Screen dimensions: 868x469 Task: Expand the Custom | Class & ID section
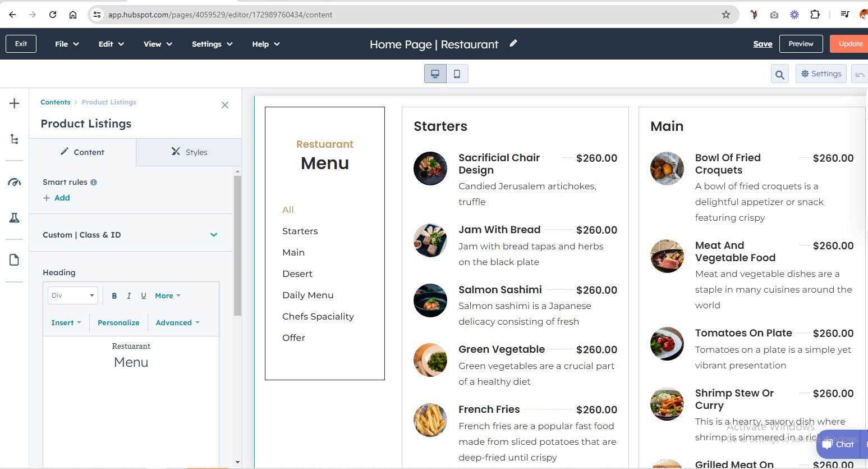(213, 235)
